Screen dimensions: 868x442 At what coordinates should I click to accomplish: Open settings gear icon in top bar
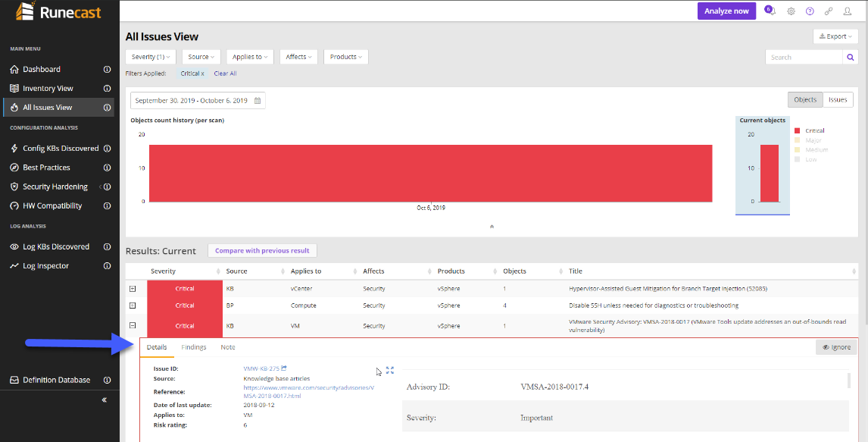pos(791,11)
